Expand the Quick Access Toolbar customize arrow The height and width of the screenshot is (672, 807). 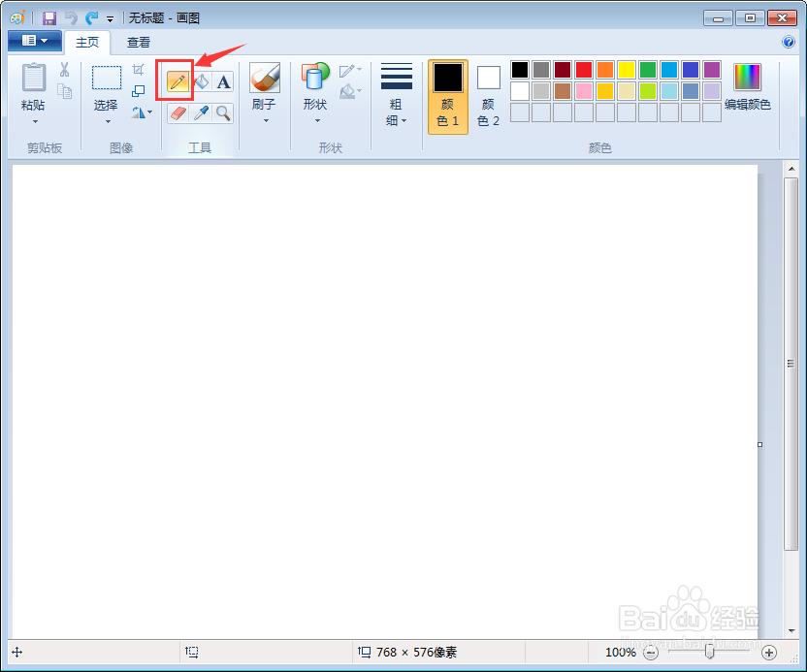pyautogui.click(x=111, y=19)
